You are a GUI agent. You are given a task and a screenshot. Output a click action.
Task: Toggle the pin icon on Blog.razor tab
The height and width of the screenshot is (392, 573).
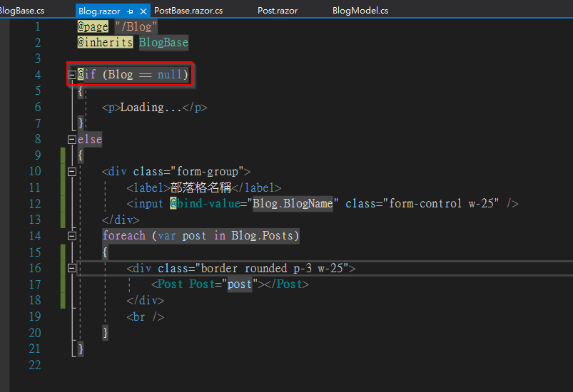click(130, 11)
